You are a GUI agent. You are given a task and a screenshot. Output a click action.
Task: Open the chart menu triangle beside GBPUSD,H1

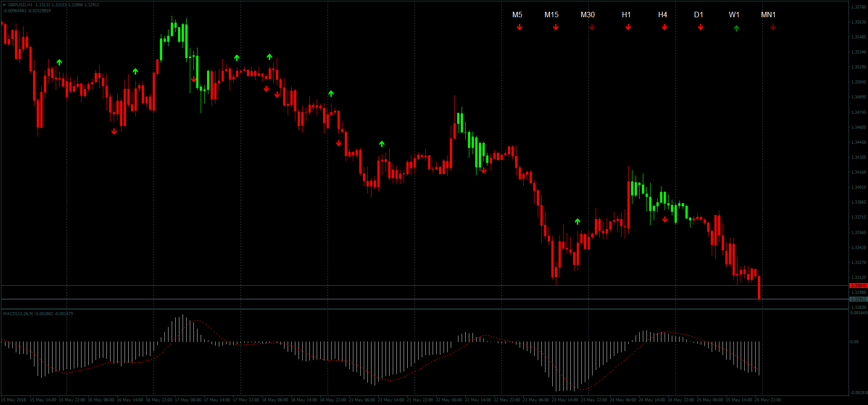tap(5, 5)
